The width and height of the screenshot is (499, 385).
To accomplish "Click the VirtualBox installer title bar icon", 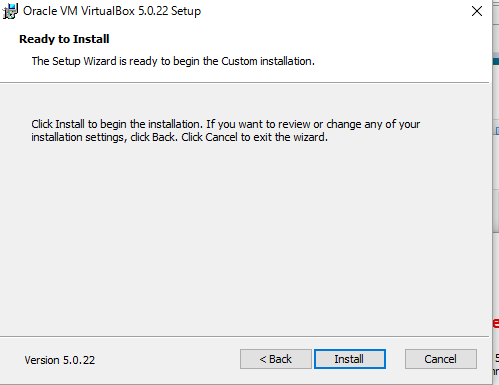I will point(10,11).
